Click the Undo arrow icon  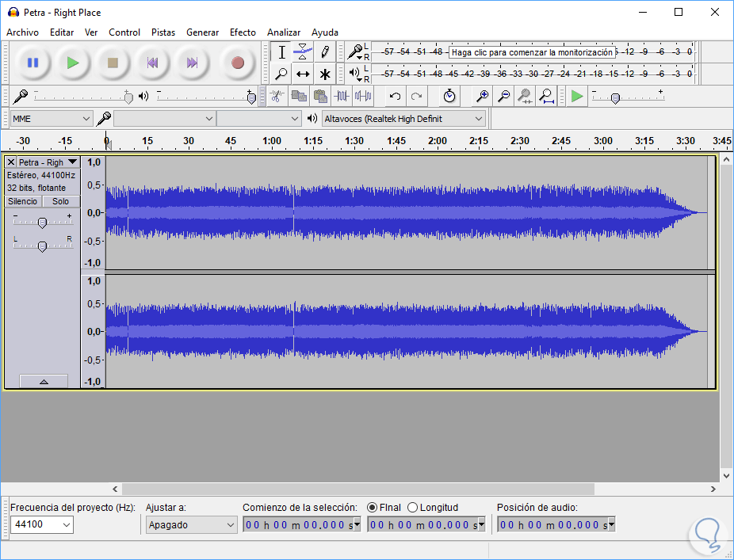pyautogui.click(x=395, y=97)
